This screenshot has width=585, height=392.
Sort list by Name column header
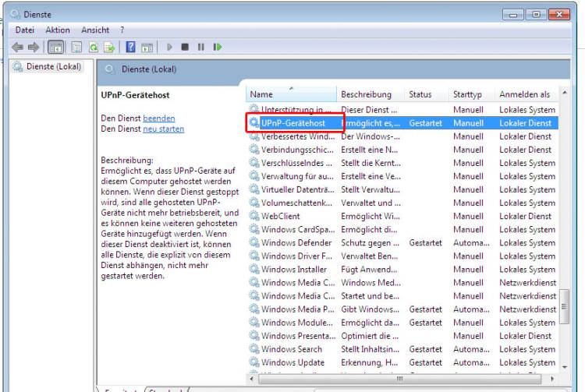(x=262, y=94)
